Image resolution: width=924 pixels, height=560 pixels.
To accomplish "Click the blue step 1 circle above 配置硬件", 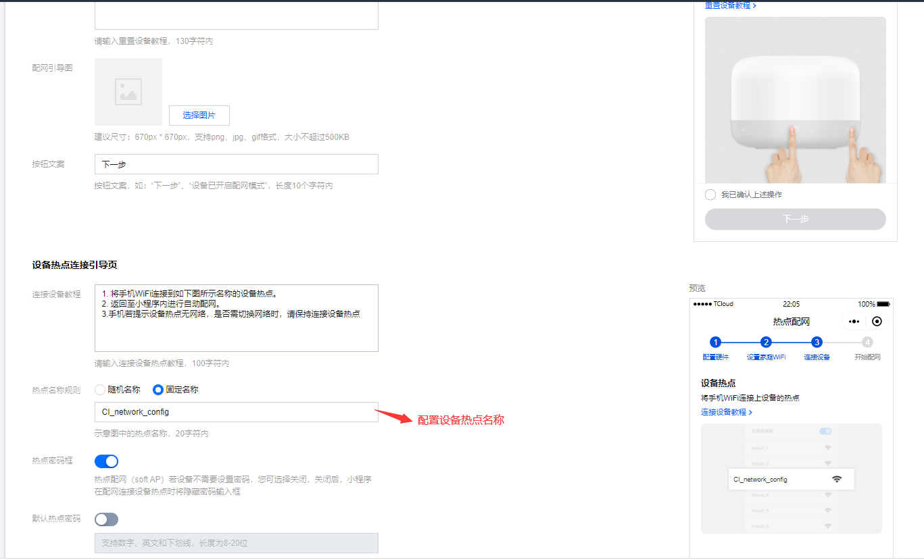I will [x=715, y=342].
